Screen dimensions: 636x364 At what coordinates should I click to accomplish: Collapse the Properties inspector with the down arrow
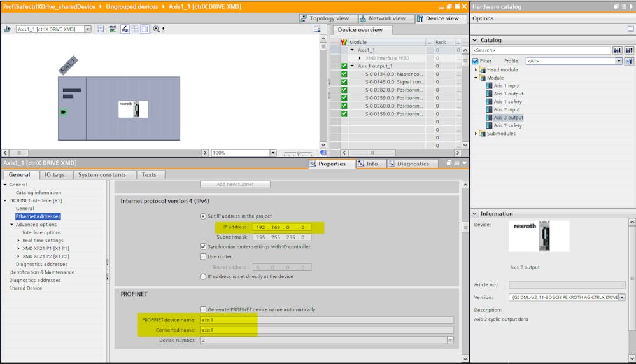tap(464, 163)
